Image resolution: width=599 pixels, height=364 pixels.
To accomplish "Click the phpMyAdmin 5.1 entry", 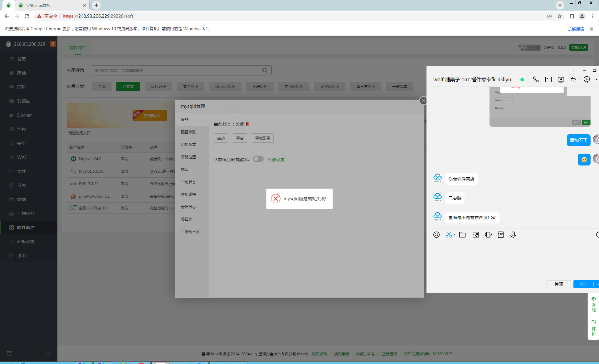I will click(94, 196).
